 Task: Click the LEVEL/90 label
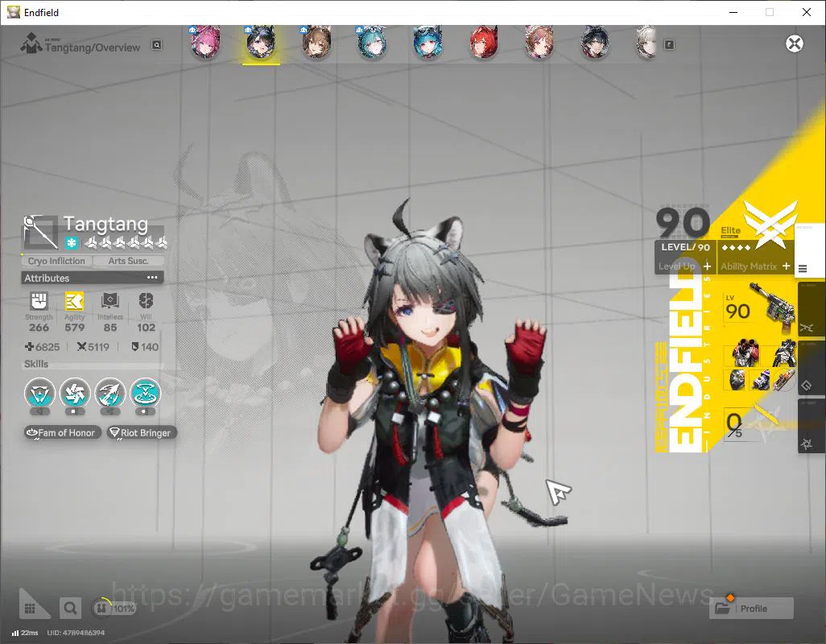tap(685, 247)
